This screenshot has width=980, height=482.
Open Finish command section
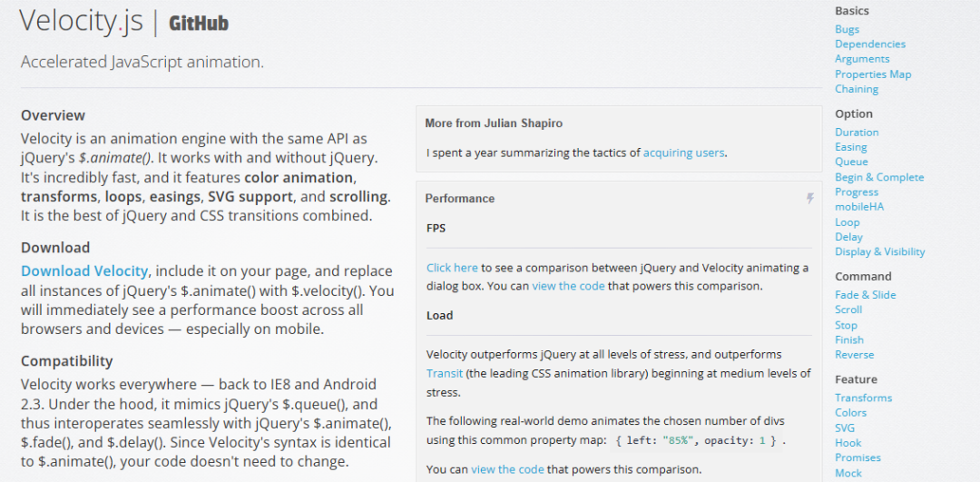[x=849, y=340]
